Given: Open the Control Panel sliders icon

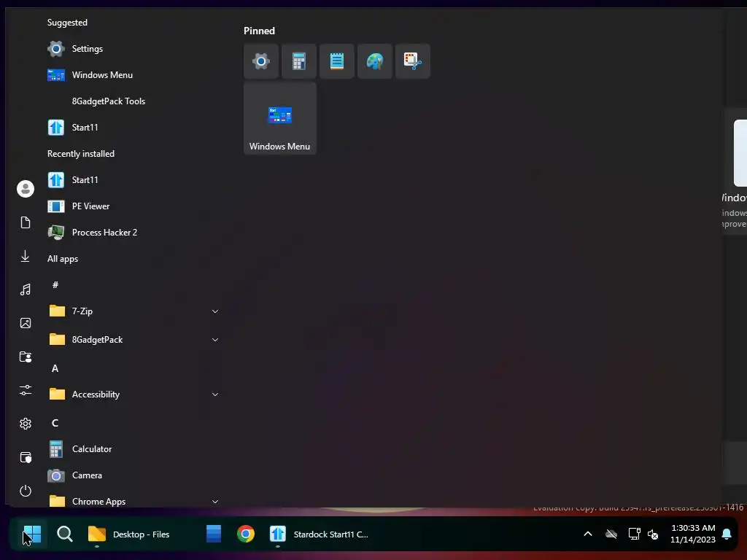Looking at the screenshot, I should (x=26, y=391).
